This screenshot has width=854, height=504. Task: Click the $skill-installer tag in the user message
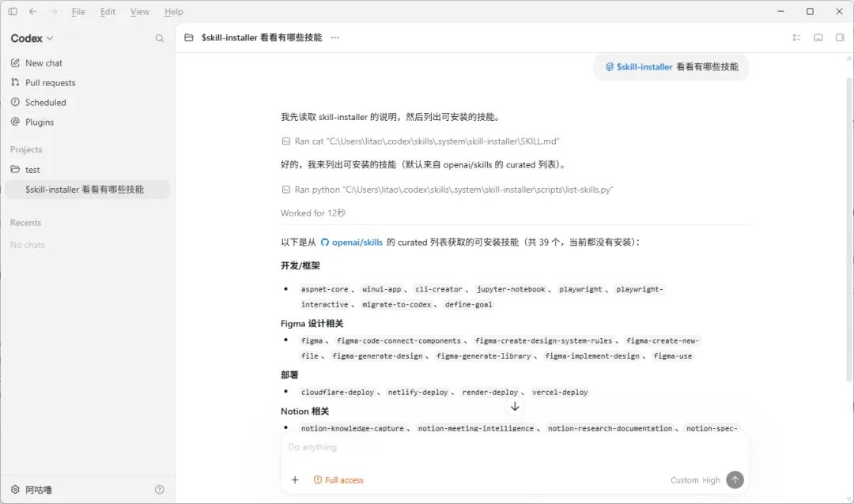tap(640, 67)
